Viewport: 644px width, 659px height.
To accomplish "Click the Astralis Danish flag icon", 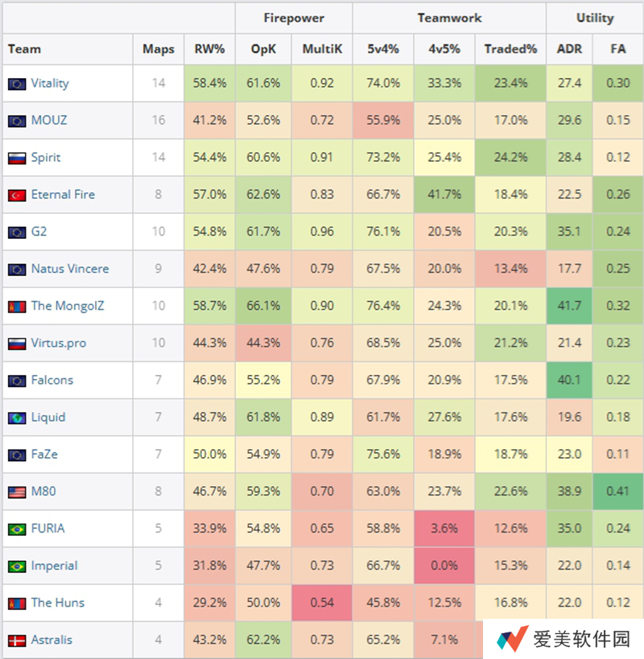I will pos(17,640).
